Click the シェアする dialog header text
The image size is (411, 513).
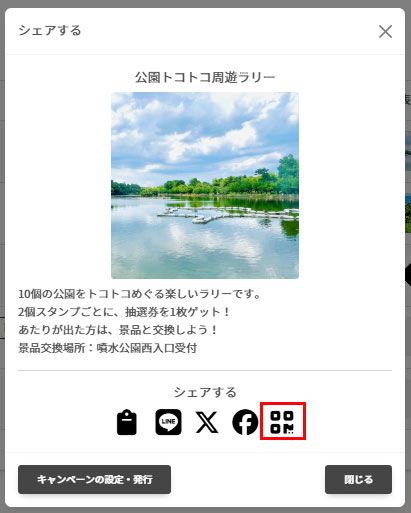coord(50,30)
